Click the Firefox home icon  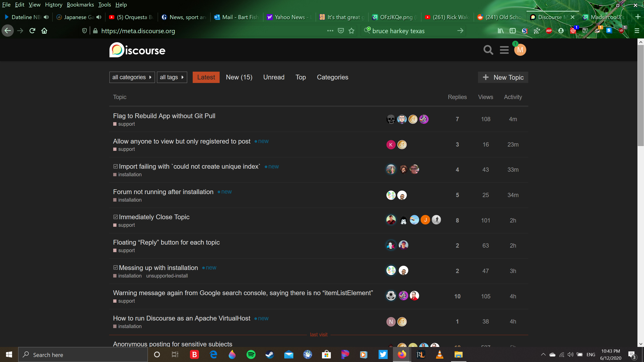(44, 31)
